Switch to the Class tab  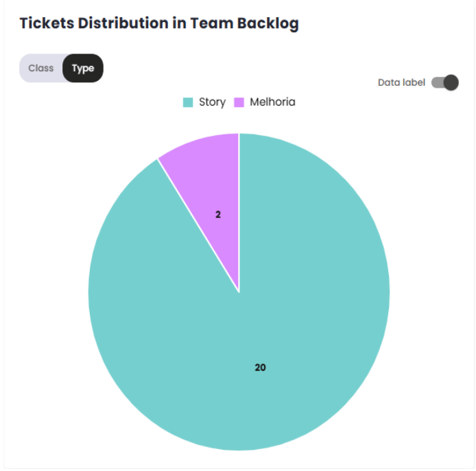pos(41,69)
